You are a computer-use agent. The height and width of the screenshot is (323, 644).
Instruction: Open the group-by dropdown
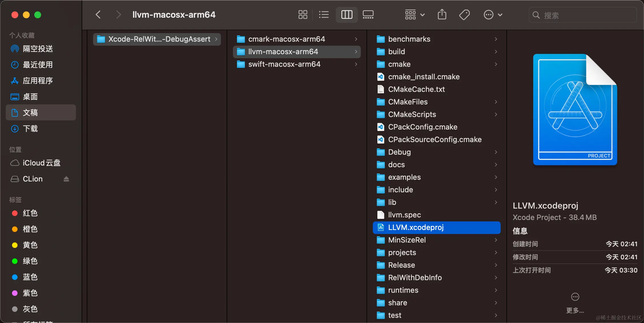415,15
